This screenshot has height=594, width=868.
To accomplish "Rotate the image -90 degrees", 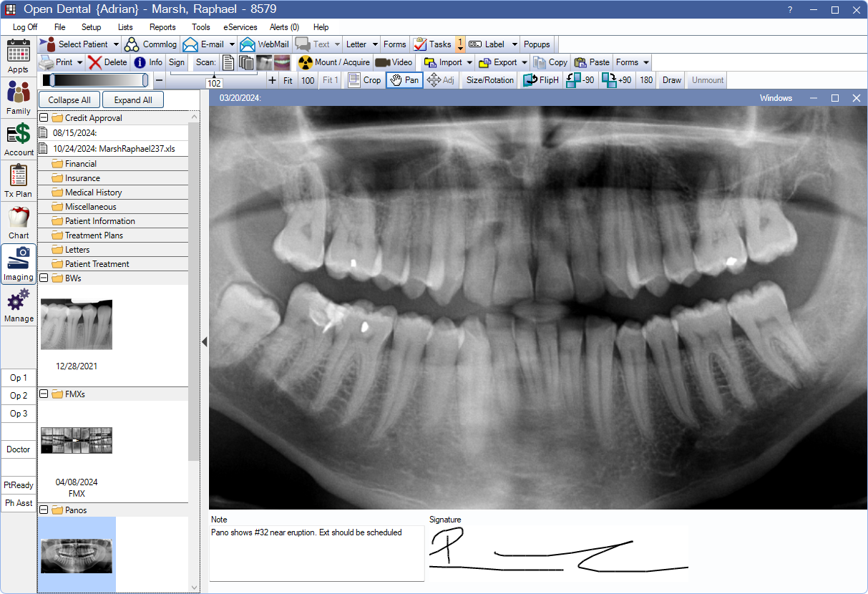I will [580, 80].
